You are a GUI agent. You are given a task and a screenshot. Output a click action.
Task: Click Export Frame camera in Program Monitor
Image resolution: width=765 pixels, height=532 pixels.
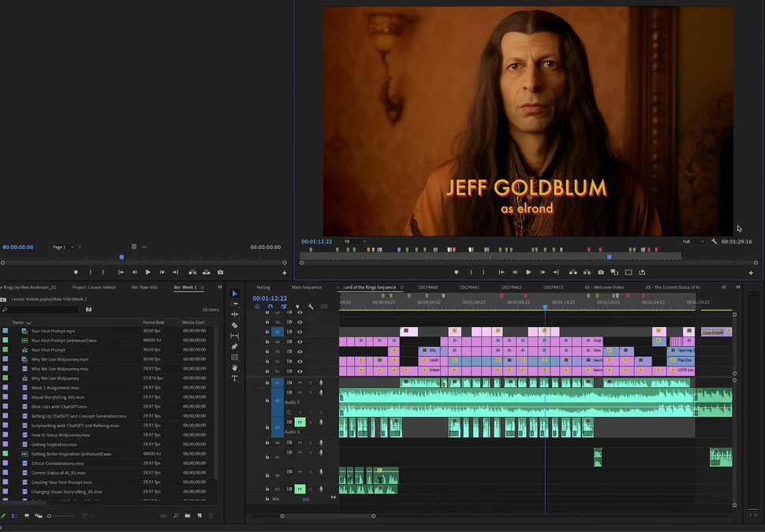[x=601, y=272]
